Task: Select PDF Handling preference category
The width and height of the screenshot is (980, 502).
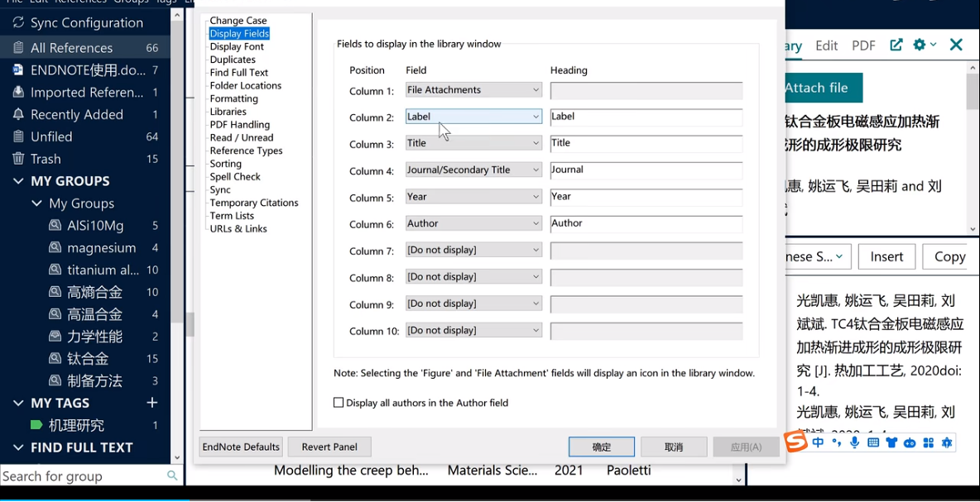Action: pyautogui.click(x=240, y=125)
